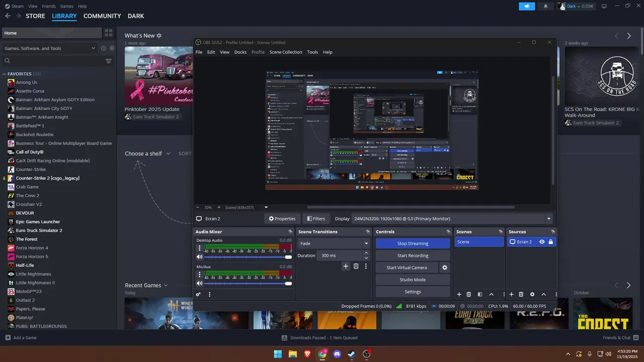Zoom out OBS preview with minus icon

click(197, 207)
